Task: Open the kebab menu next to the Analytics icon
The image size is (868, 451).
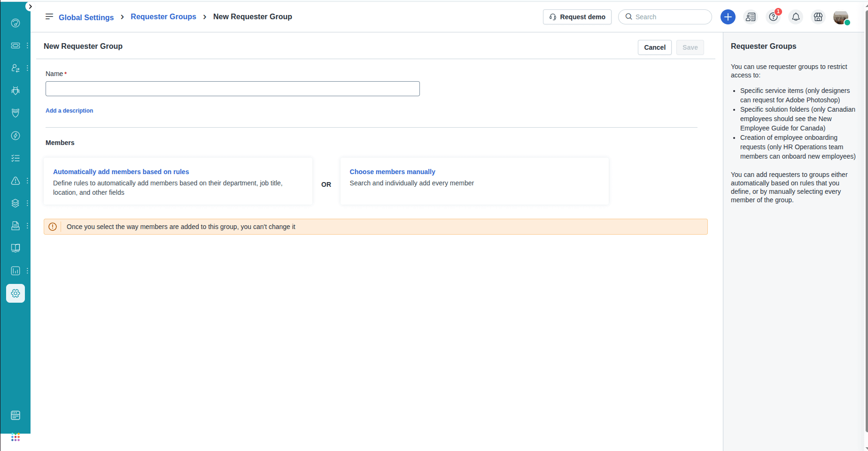Action: tap(27, 271)
